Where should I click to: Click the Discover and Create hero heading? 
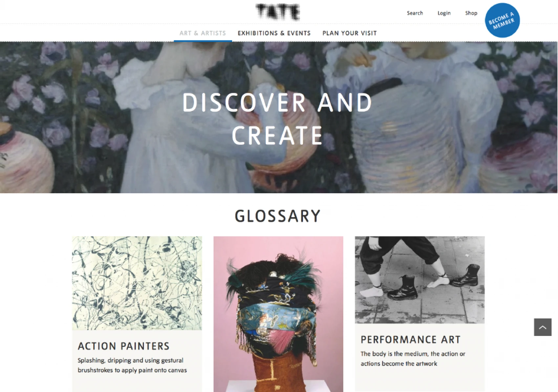click(277, 119)
